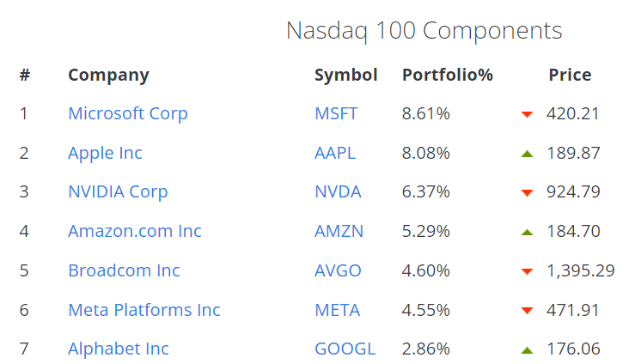
Task: Open the Amazon.com Inc company link
Action: pyautogui.click(x=135, y=231)
